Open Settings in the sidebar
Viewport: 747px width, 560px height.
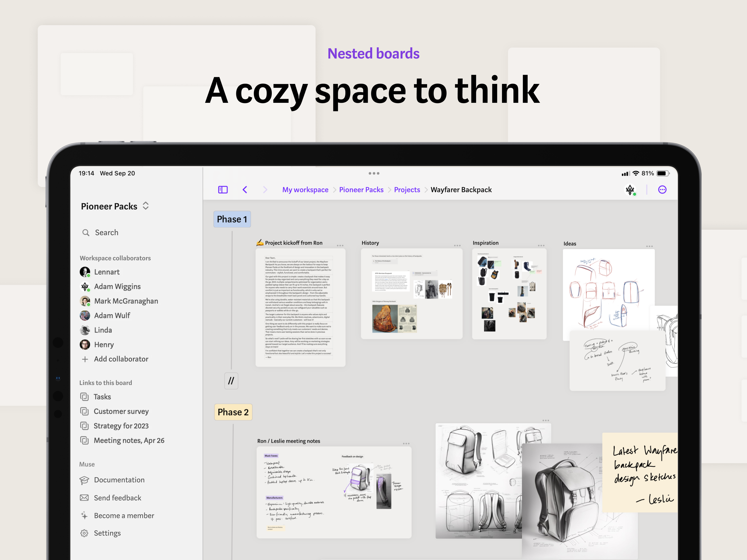107,533
